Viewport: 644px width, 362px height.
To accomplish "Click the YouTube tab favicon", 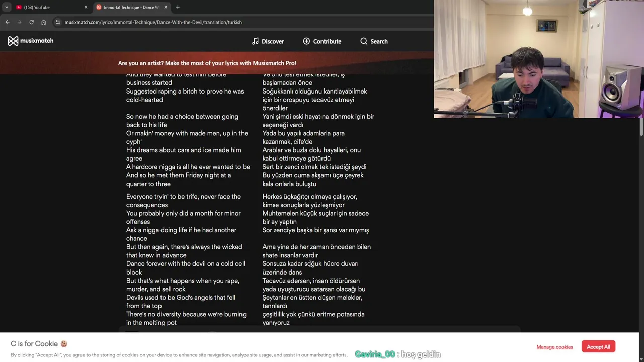I will pos(19,7).
